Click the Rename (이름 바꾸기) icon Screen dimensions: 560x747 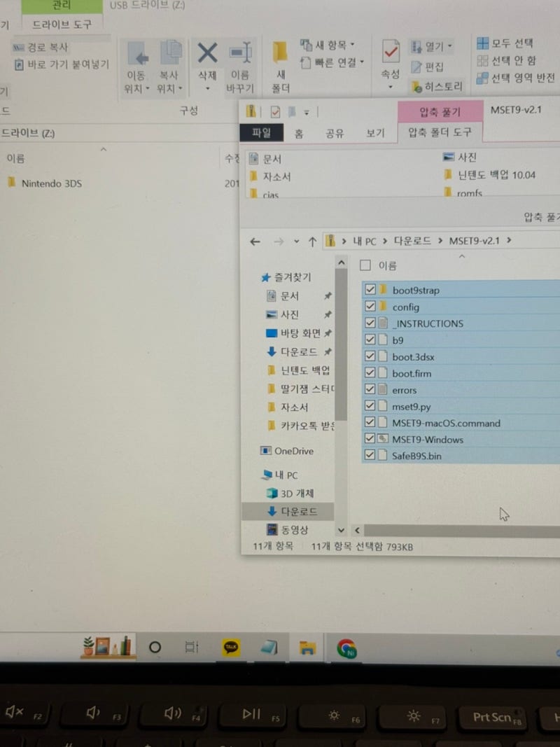[241, 53]
